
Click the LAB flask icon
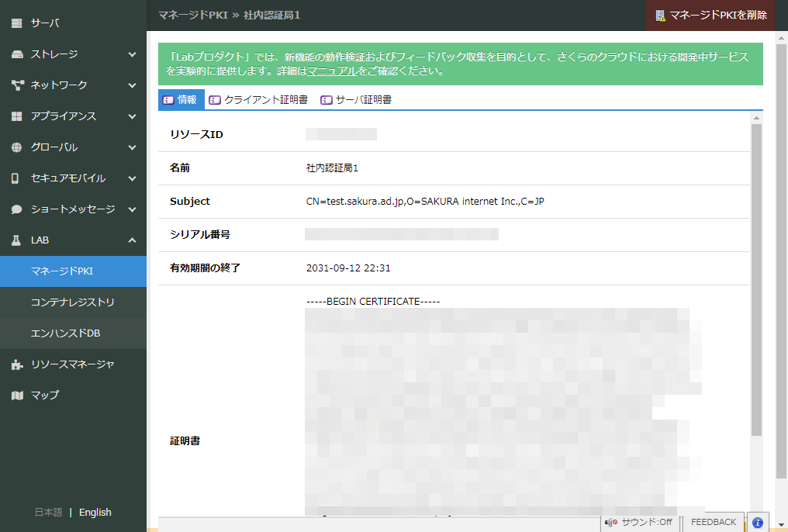[x=16, y=240]
